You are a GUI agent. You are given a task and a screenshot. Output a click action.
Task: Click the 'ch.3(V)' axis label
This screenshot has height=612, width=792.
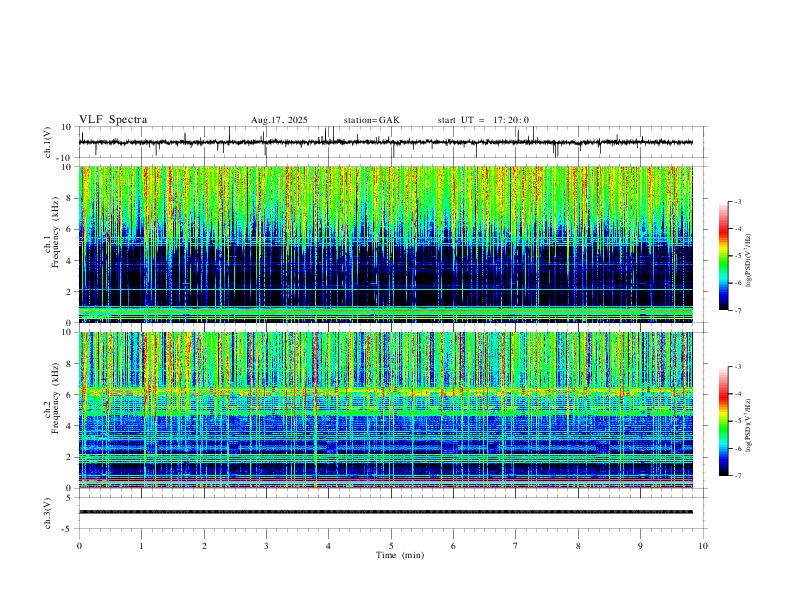pyautogui.click(x=48, y=513)
